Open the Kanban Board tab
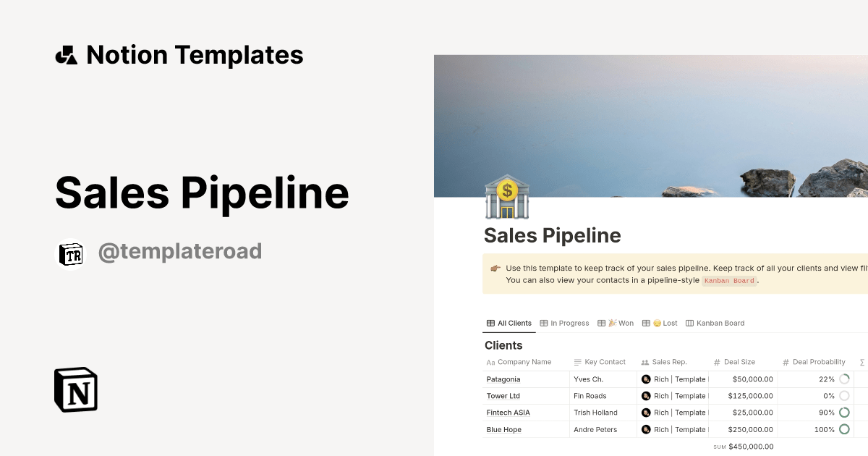The width and height of the screenshot is (868, 456). click(x=715, y=323)
